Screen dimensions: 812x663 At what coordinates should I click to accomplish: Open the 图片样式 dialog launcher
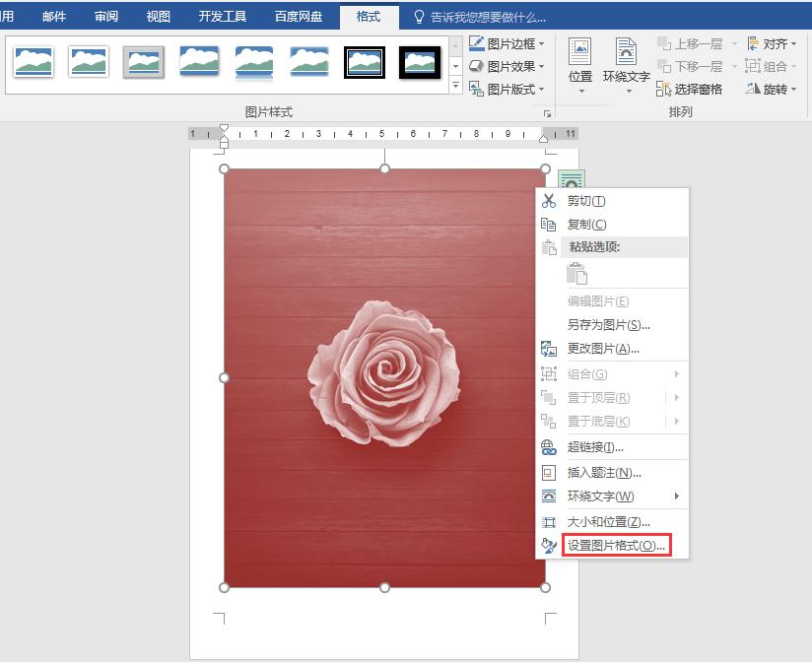coord(549,115)
